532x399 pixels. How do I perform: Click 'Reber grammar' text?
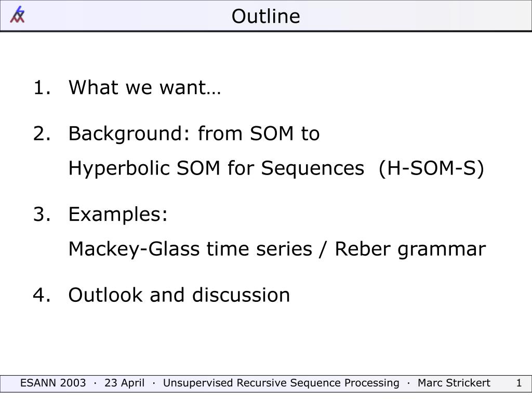click(410, 249)
